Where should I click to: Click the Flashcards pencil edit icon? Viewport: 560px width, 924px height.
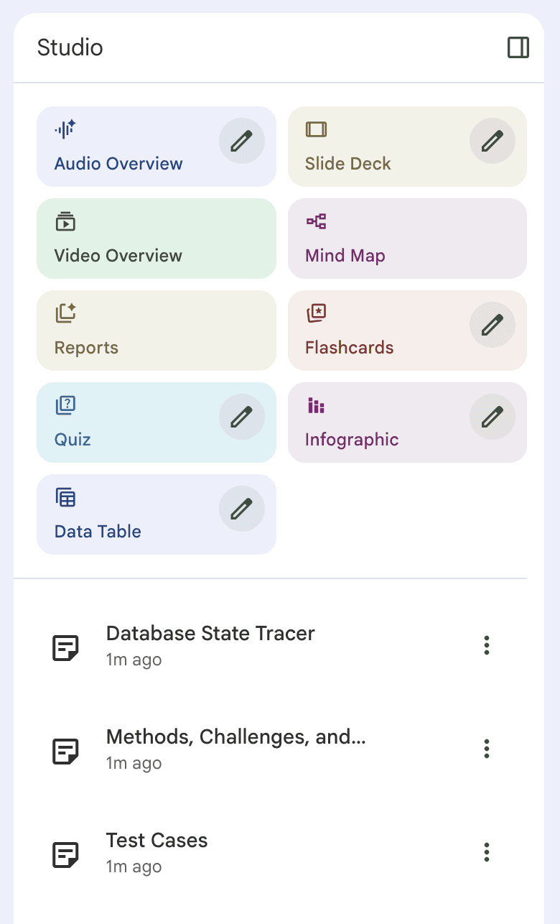pos(492,325)
